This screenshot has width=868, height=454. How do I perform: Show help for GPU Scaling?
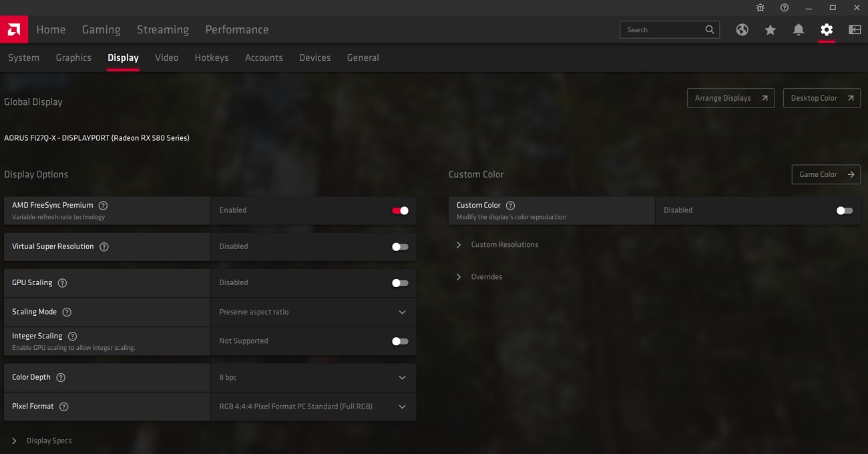tap(63, 283)
